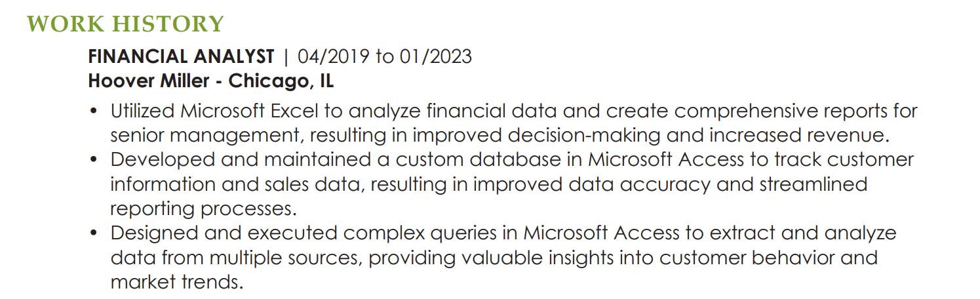This screenshot has height=299, width=980.
Task: Click the bullet before 'Designed and executed'
Action: pyautogui.click(x=94, y=233)
